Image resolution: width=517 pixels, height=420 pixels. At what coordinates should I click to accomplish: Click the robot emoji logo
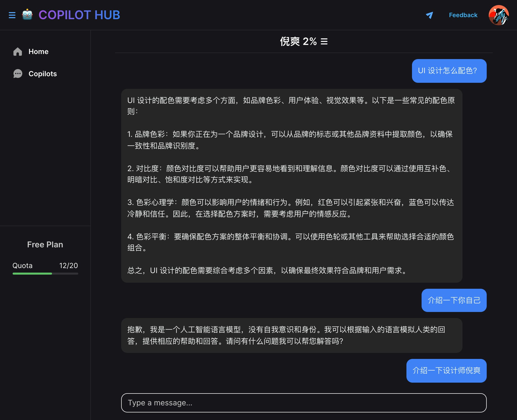(27, 15)
